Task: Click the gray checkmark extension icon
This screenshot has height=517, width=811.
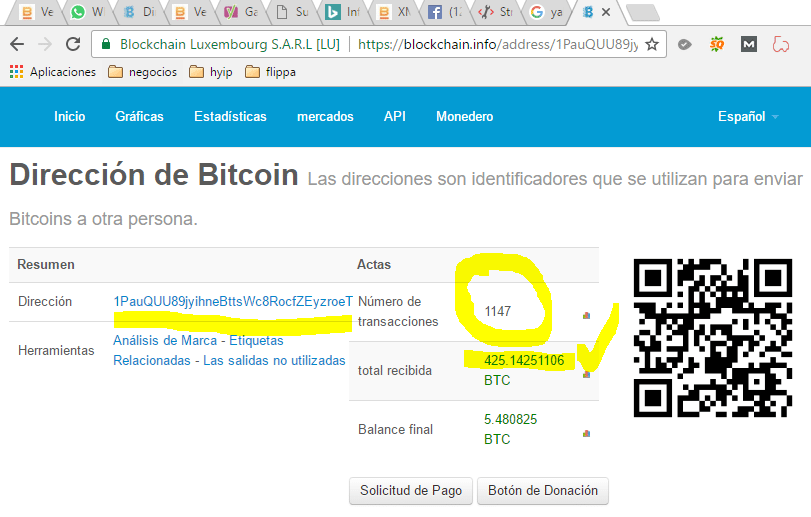Action: pos(685,45)
